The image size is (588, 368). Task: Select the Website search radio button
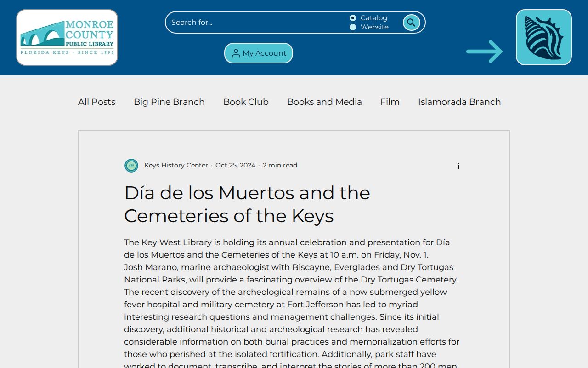pos(353,27)
